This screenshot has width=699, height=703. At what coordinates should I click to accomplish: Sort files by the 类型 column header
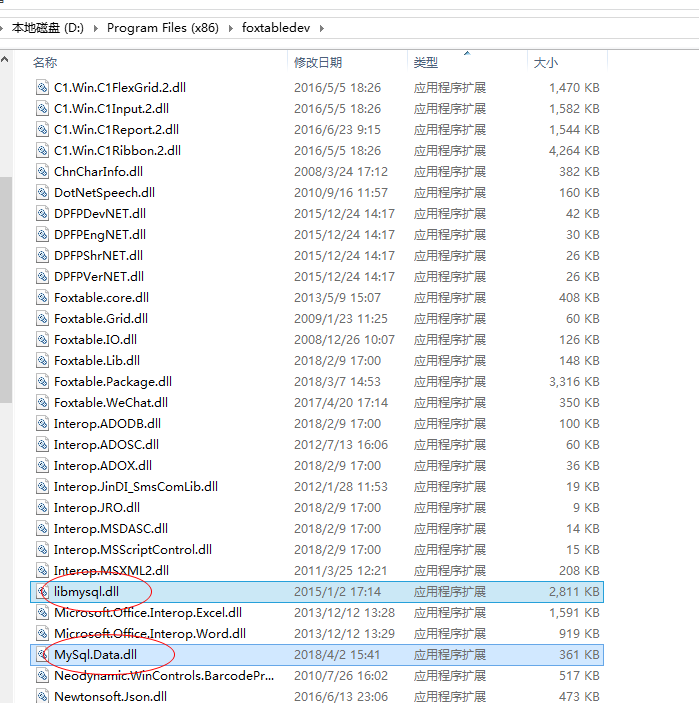point(425,62)
